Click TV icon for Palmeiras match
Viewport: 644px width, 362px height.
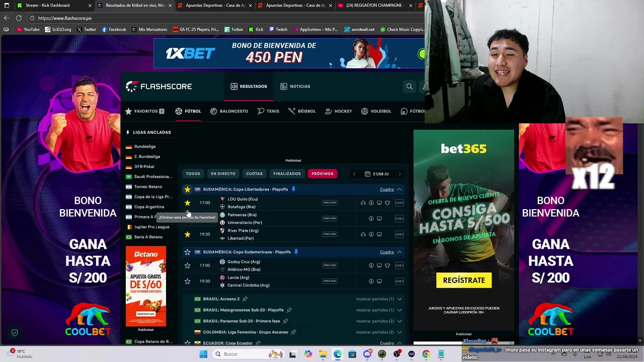pyautogui.click(x=379, y=218)
